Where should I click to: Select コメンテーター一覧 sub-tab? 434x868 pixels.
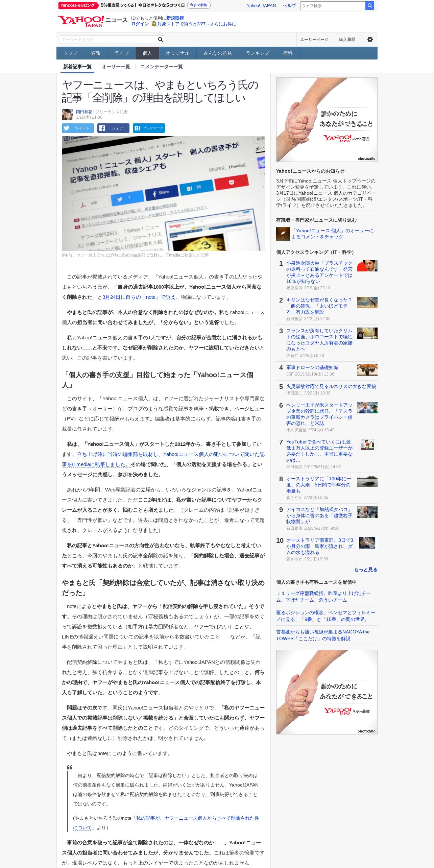[162, 67]
